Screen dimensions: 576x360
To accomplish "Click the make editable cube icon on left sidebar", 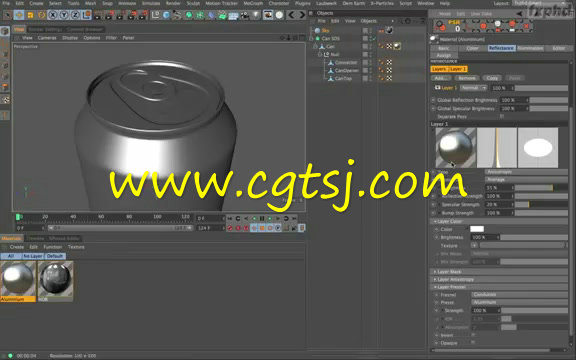I will pyautogui.click(x=5, y=31).
